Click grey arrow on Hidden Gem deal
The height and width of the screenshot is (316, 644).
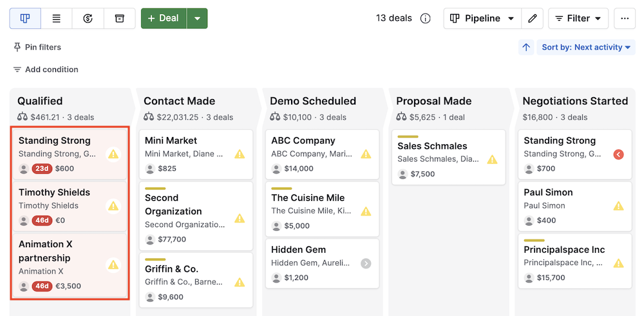pos(366,263)
